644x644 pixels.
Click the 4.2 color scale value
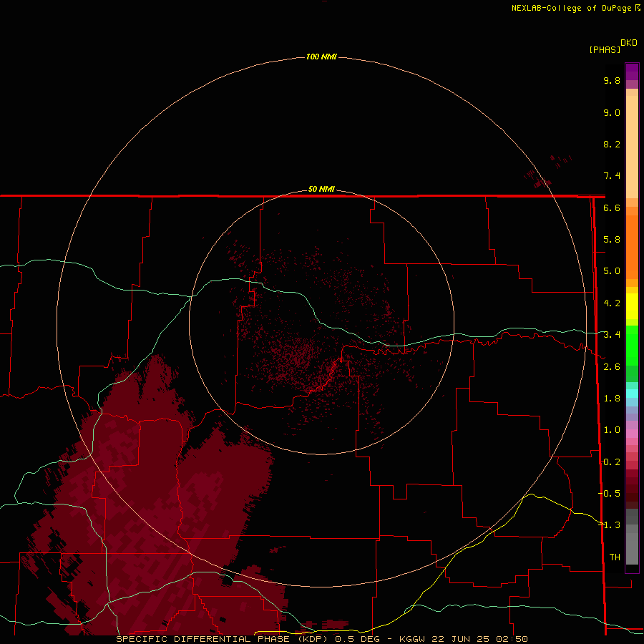(x=612, y=303)
